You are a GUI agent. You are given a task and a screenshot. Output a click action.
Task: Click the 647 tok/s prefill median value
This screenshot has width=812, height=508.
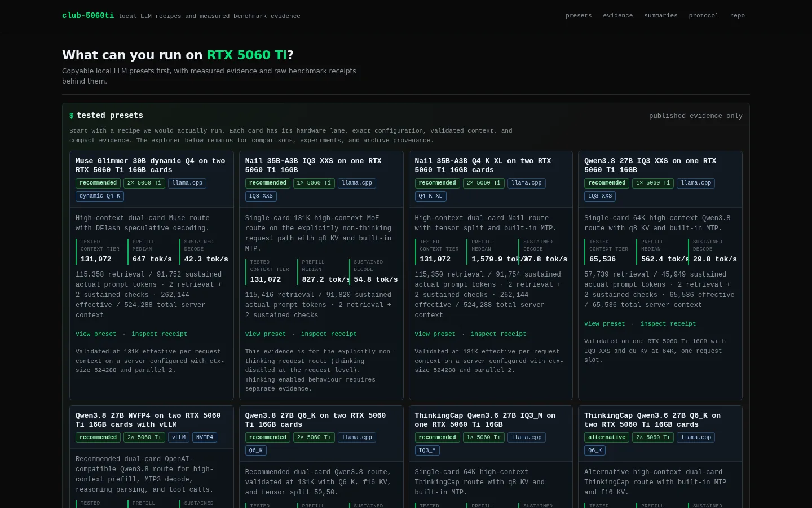152,259
